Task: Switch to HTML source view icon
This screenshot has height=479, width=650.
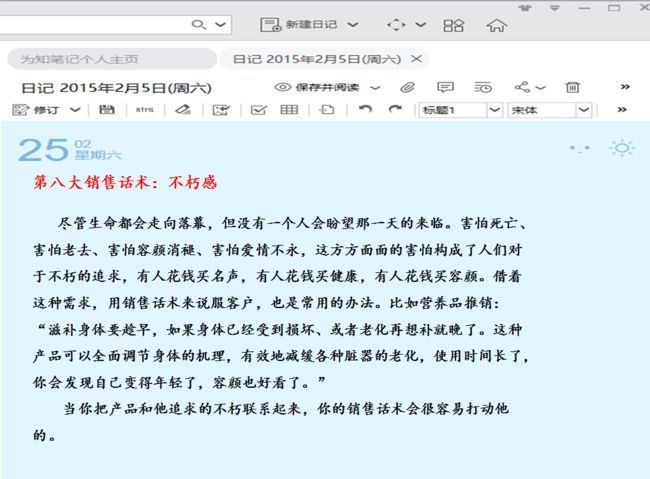Action: (145, 110)
